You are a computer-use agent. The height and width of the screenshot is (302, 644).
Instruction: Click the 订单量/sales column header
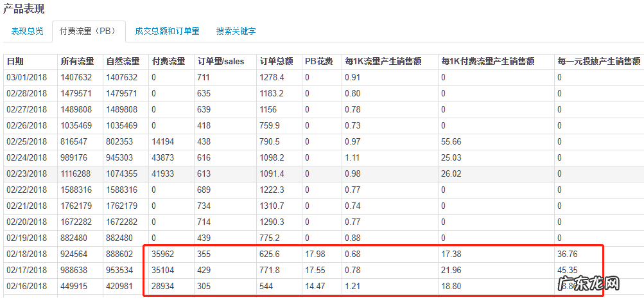[221, 62]
